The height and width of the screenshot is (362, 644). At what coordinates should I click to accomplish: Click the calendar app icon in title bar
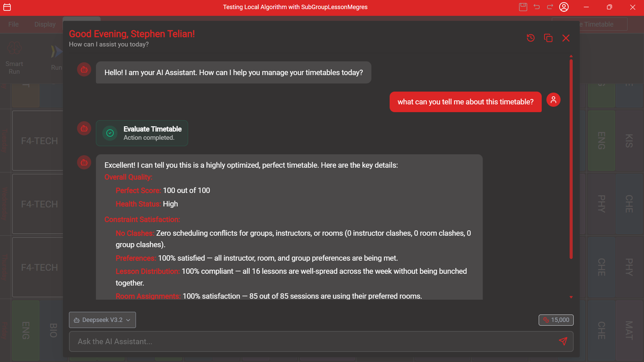point(7,7)
